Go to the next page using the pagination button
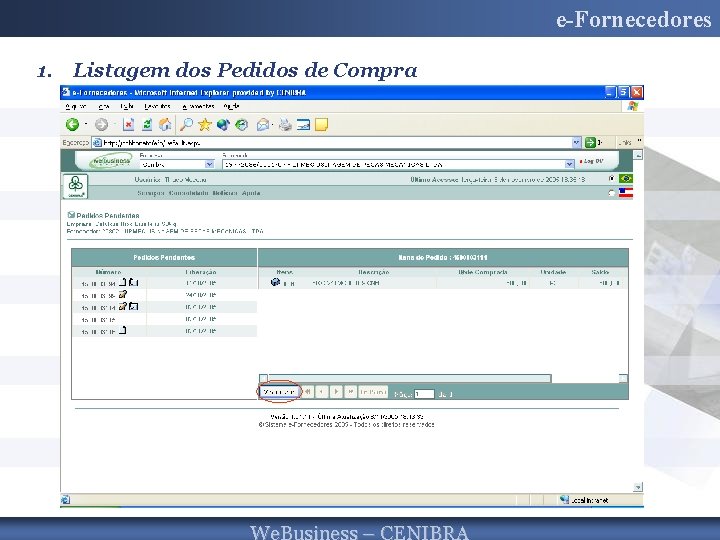720x540 pixels. (x=336, y=392)
